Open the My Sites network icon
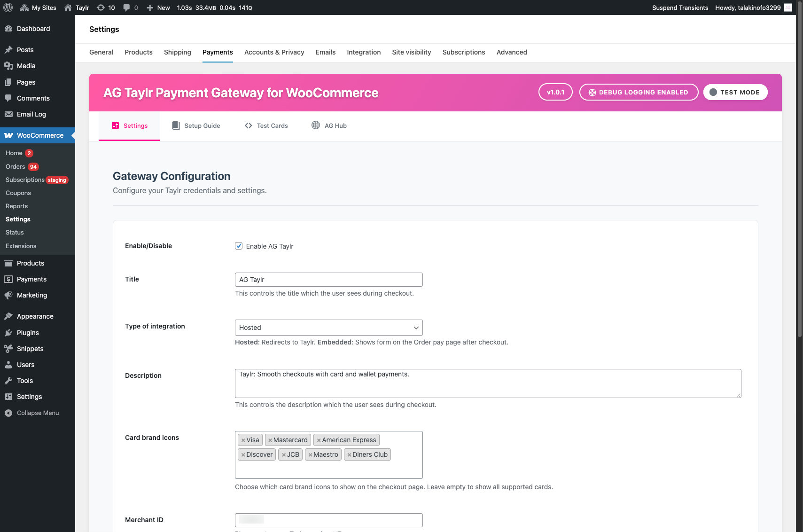Screen dimensions: 803x532 pyautogui.click(x=24, y=8)
